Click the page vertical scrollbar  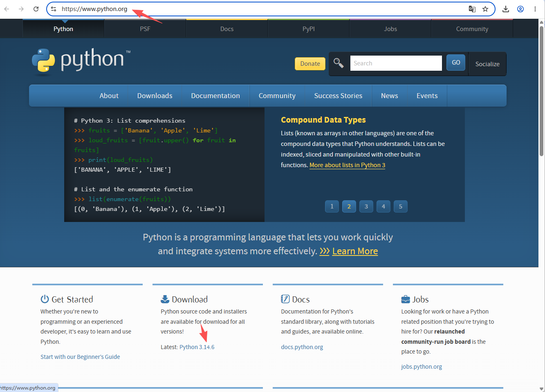542,91
